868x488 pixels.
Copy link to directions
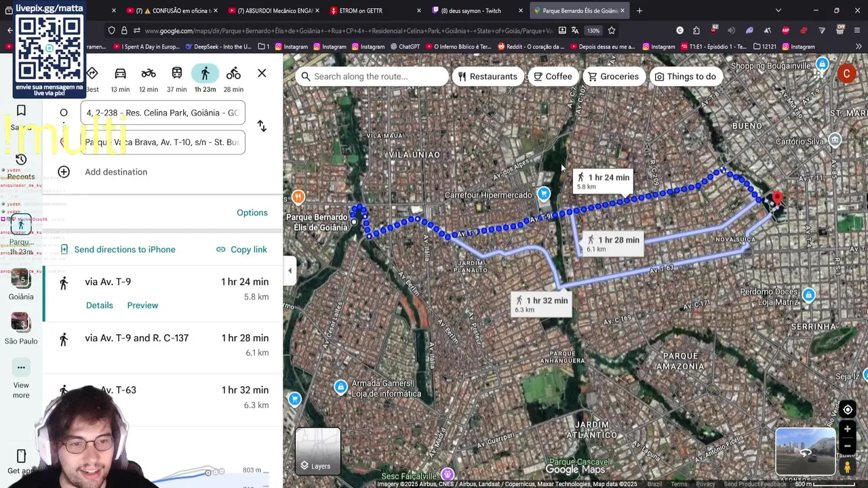241,249
